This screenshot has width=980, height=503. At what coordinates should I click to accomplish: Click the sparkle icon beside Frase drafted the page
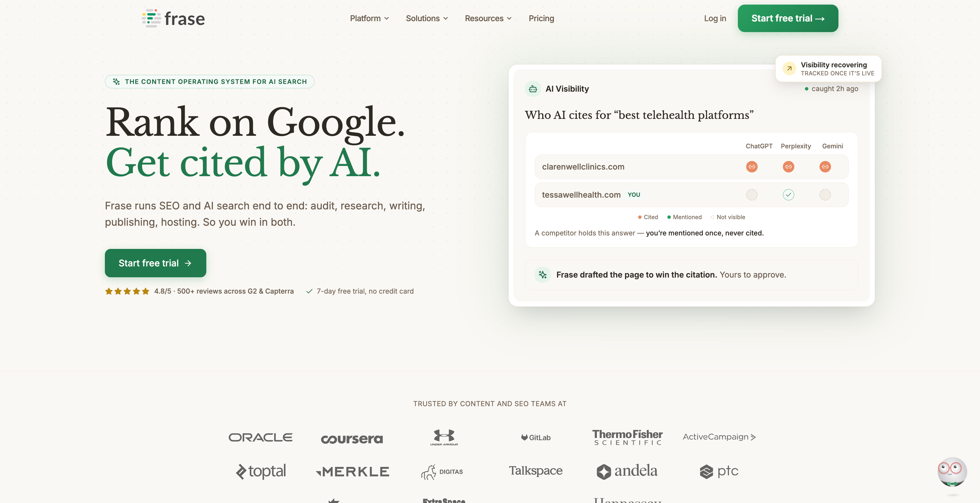tap(543, 274)
